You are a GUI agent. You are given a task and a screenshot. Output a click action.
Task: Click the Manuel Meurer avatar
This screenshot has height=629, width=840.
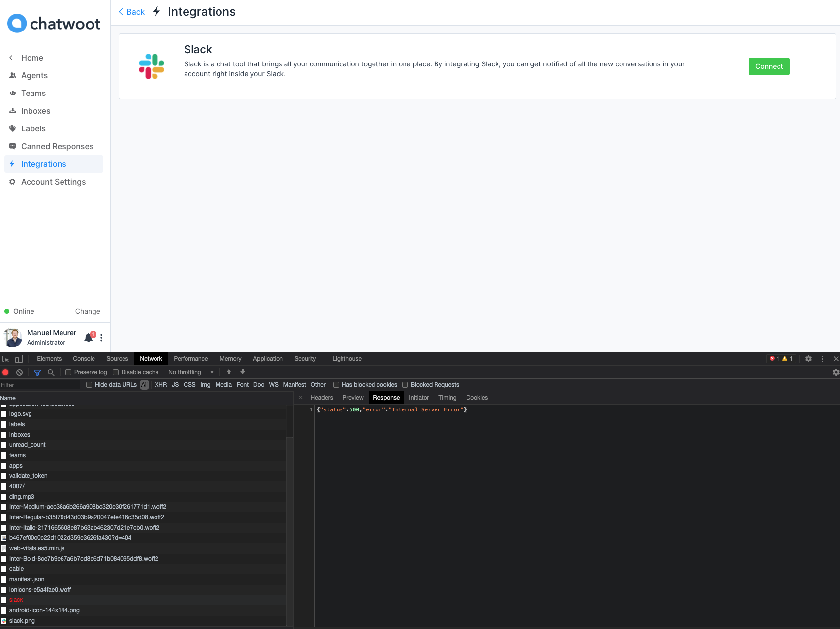13,338
